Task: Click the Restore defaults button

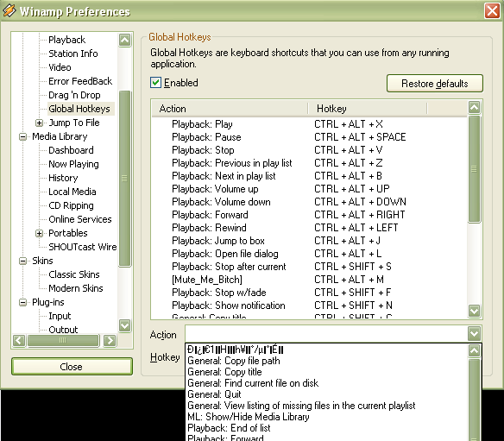Action: 435,84
